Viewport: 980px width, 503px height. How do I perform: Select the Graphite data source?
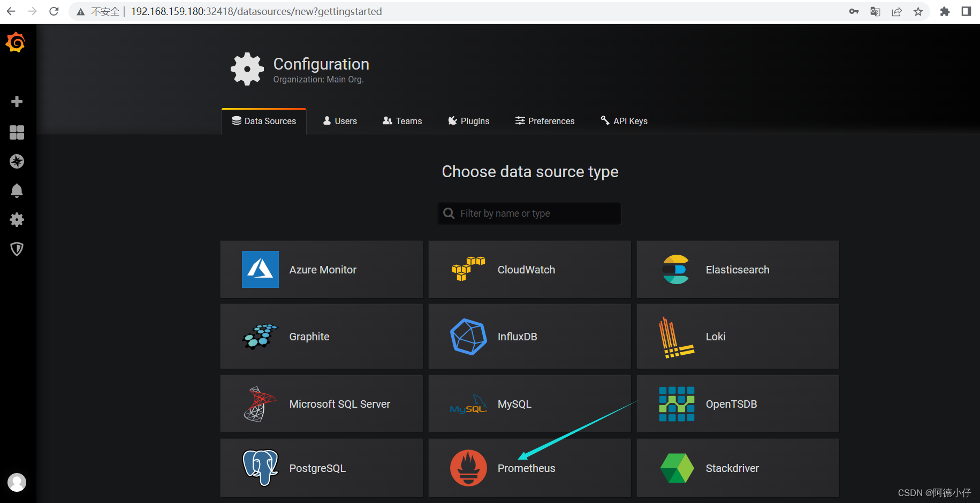click(x=321, y=337)
